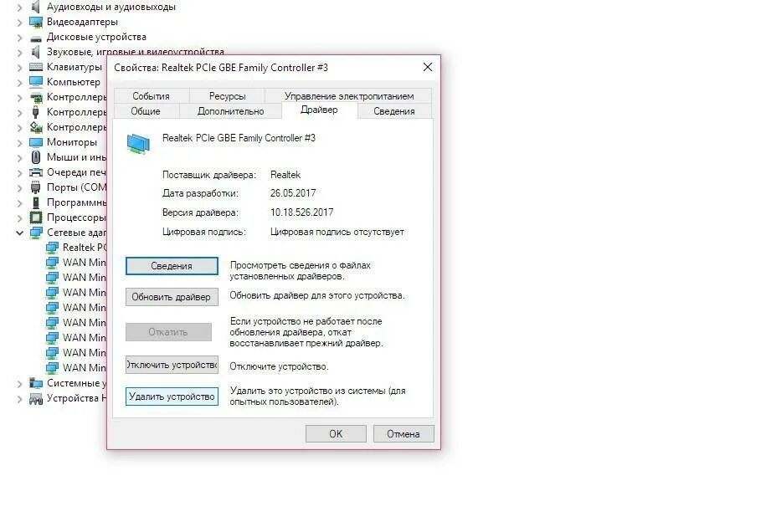Collapse the Сетевые адаптеры tree node
Image resolution: width=771 pixels, height=532 pixels.
click(19, 233)
